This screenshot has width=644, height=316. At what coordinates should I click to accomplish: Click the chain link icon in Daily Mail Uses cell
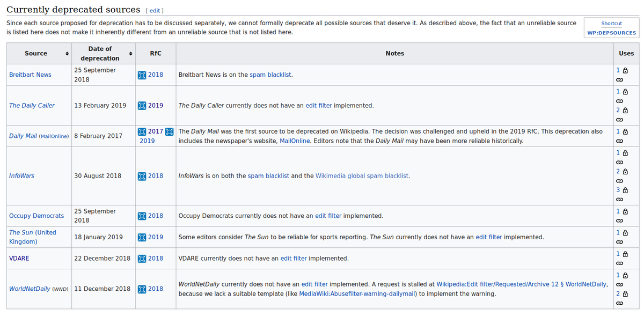[619, 141]
